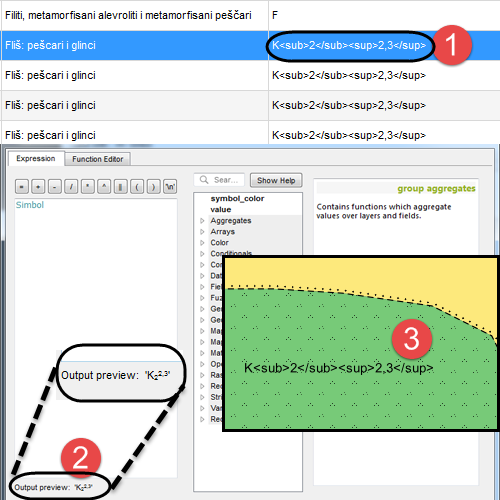Insert the minus operator button
Screen dimensions: 500x500
point(55,187)
